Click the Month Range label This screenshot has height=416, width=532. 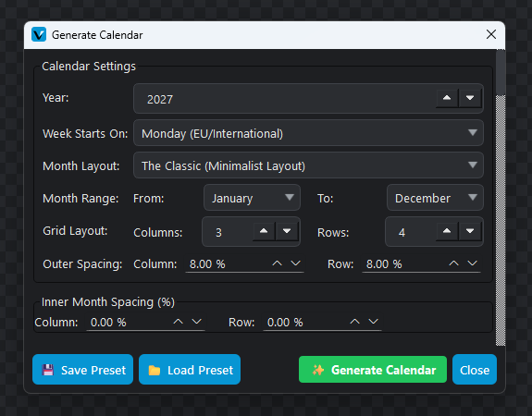tap(80, 199)
